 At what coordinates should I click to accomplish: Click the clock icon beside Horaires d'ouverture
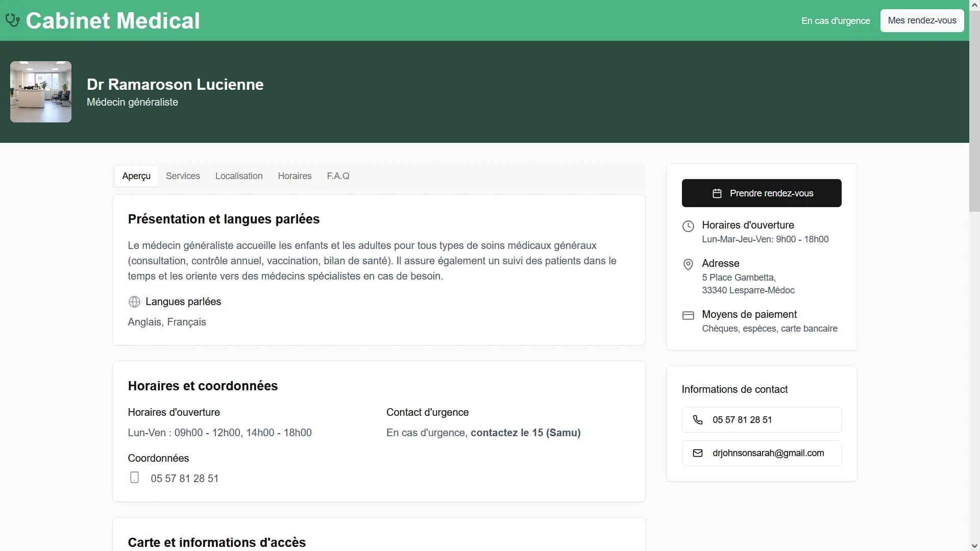click(x=688, y=226)
